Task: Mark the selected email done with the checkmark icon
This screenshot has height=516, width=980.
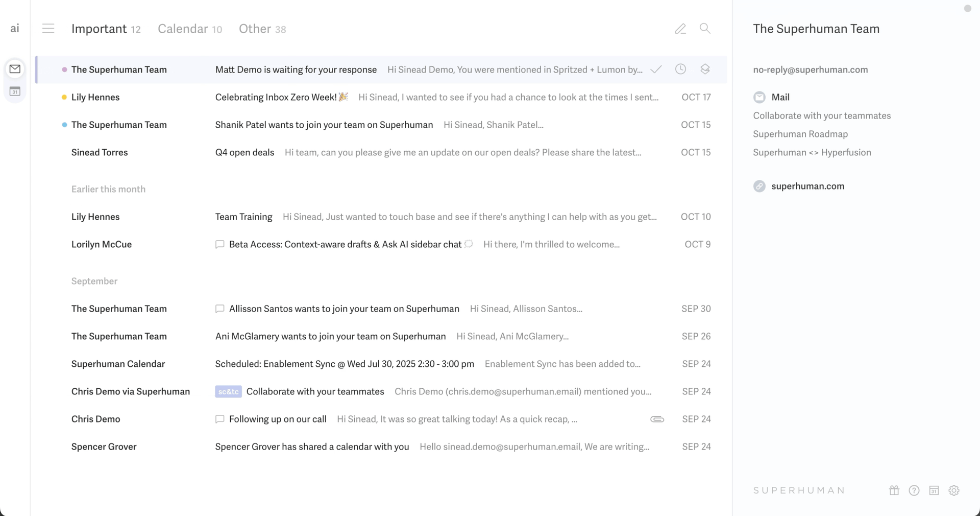Action: click(x=656, y=69)
